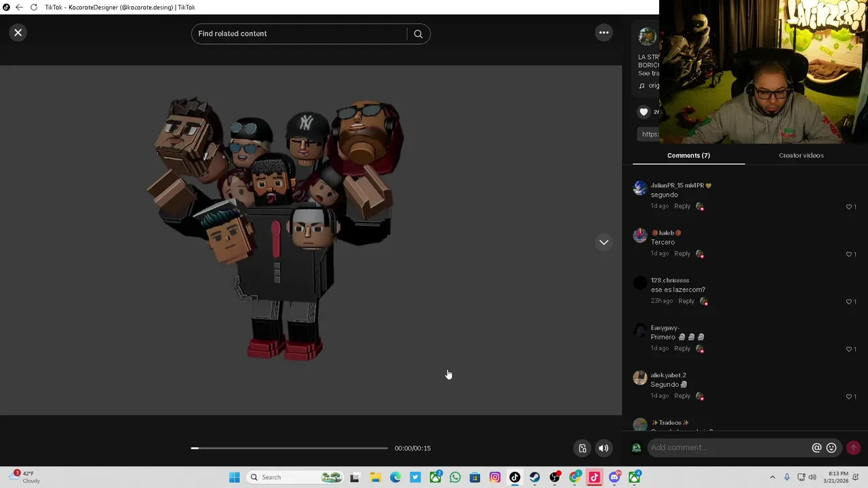Click username Easygavy-

pyautogui.click(x=665, y=327)
